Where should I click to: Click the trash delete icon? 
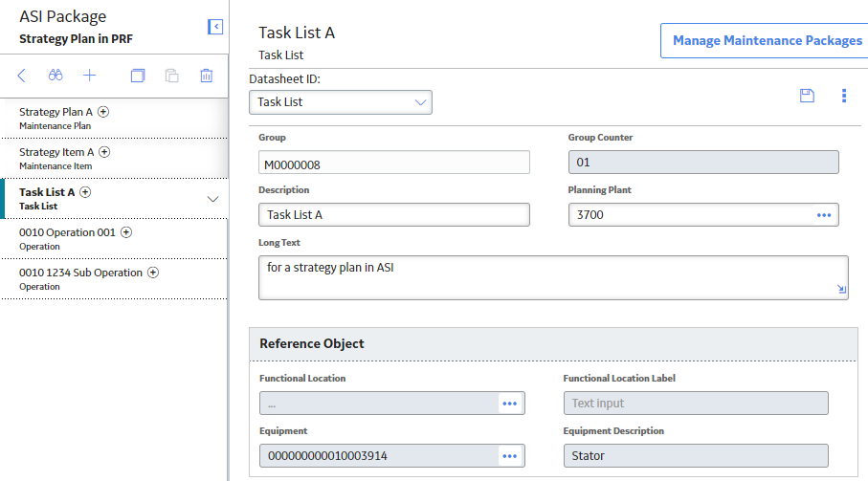(x=207, y=76)
